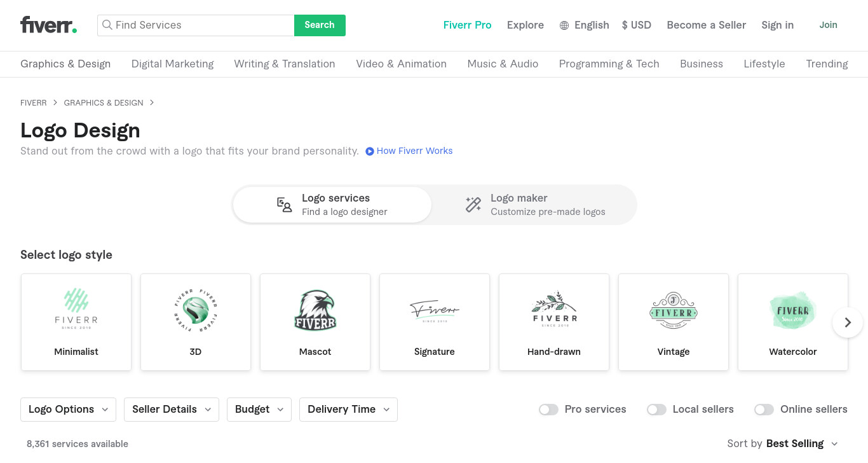Image resolution: width=868 pixels, height=463 pixels.
Task: Enable the Pro services toggle
Action: click(548, 410)
